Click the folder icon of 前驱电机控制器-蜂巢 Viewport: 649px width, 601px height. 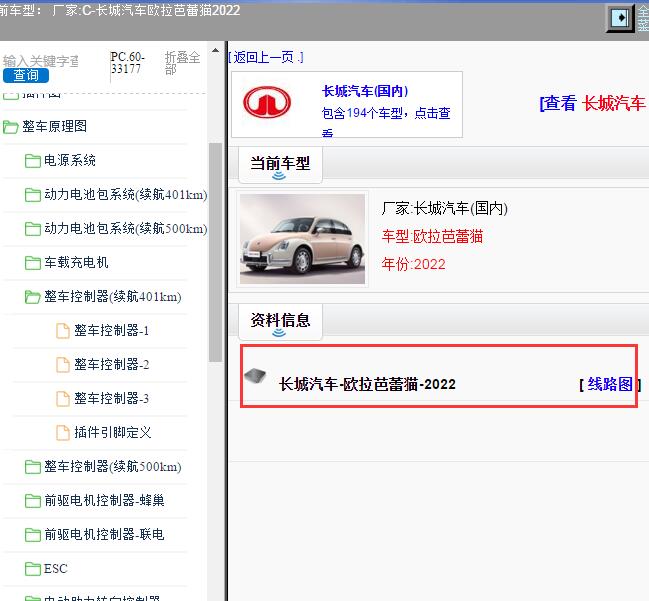[x=33, y=501]
